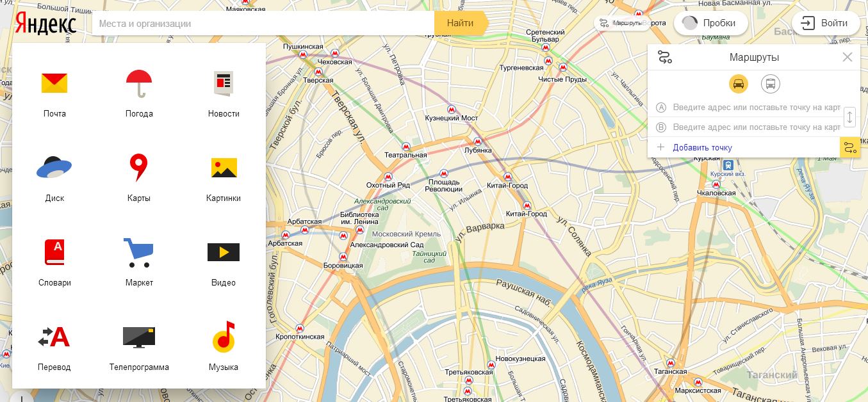Click the Кузнецкий Мост metro station marker

[x=452, y=109]
